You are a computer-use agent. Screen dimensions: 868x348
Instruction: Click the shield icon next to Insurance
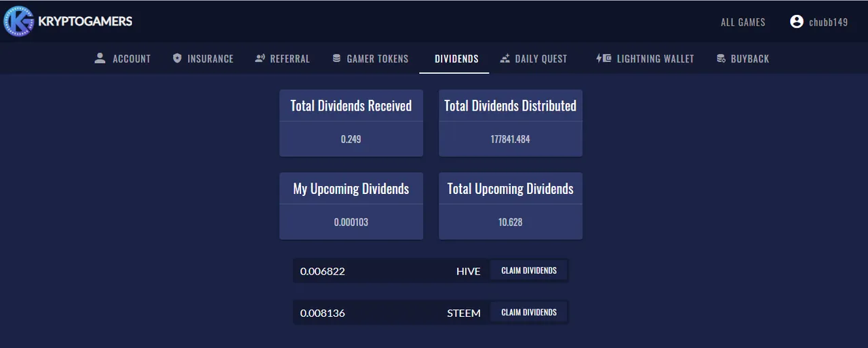point(178,58)
